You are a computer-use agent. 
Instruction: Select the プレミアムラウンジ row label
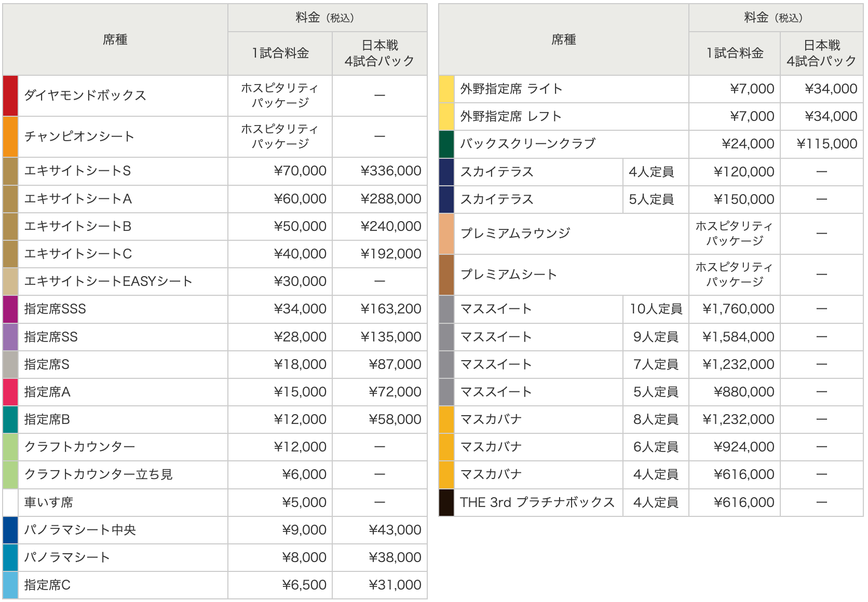[x=515, y=234]
